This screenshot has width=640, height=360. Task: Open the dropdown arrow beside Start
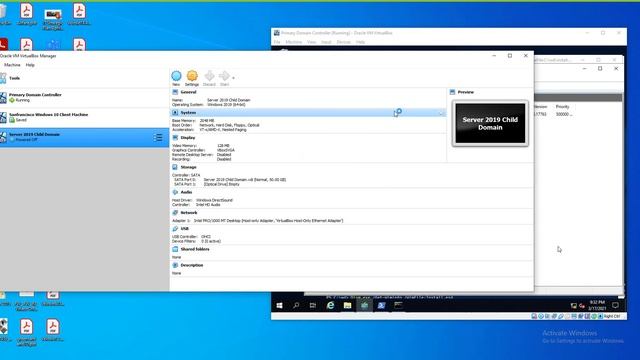pos(233,78)
